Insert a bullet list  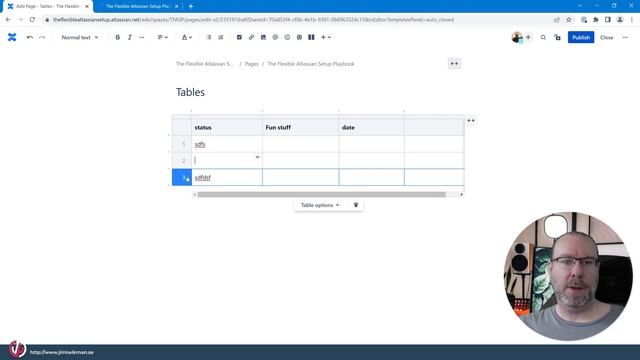(209, 37)
